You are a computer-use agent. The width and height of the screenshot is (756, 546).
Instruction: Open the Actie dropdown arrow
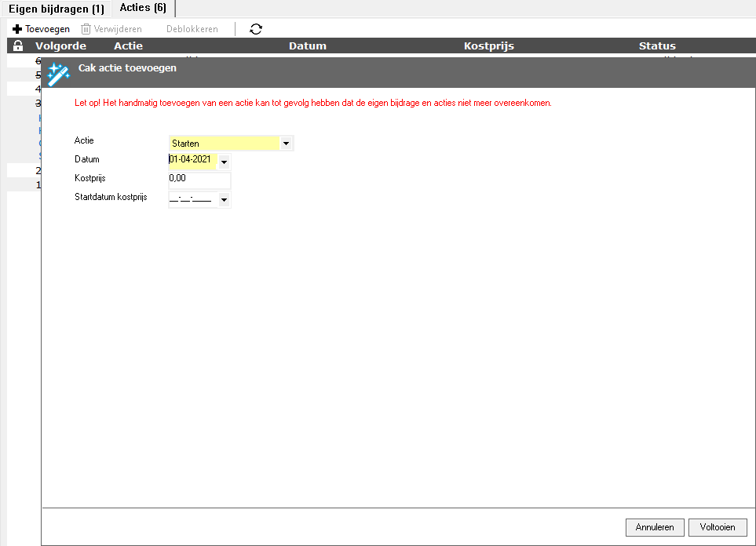pos(286,144)
